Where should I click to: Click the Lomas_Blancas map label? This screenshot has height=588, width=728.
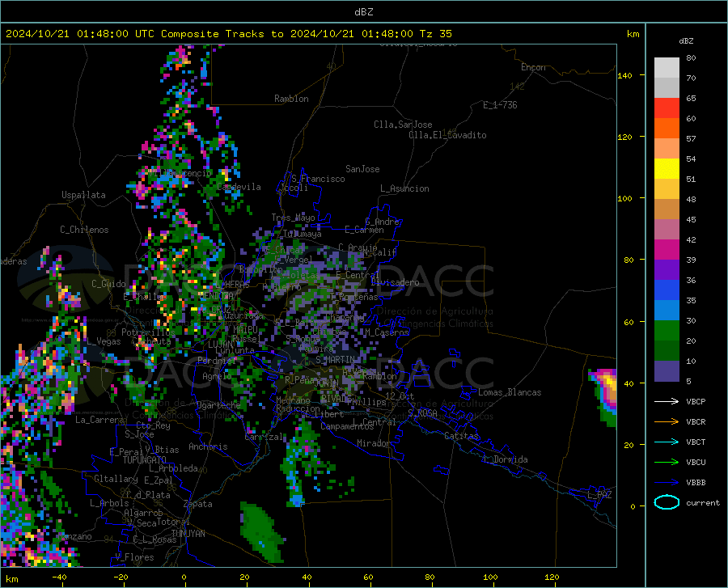[510, 392]
